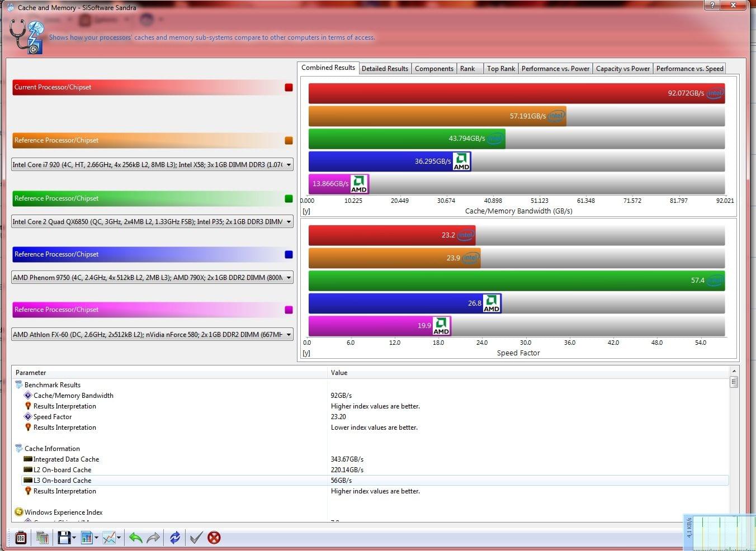The height and width of the screenshot is (551, 756).
Task: Switch to Capacity vs Power tab
Action: pyautogui.click(x=623, y=69)
